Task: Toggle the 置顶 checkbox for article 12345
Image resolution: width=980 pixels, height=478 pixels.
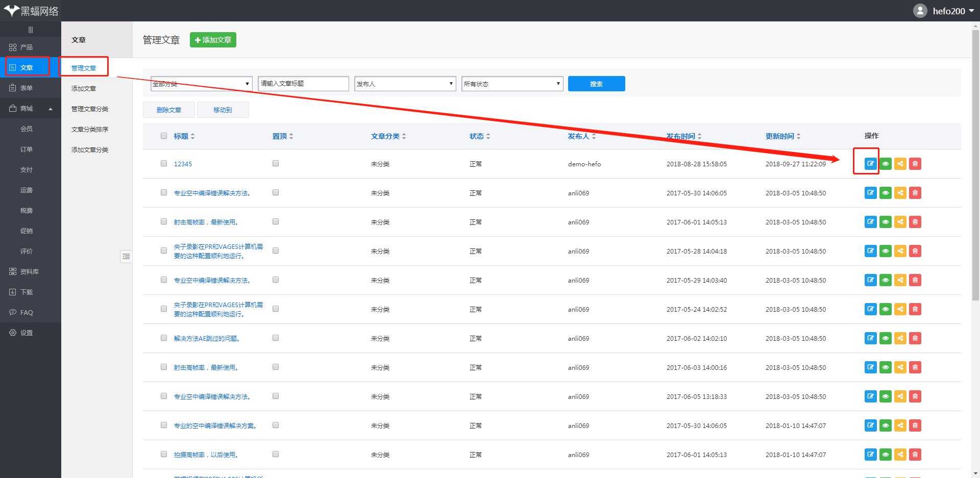Action: click(276, 163)
